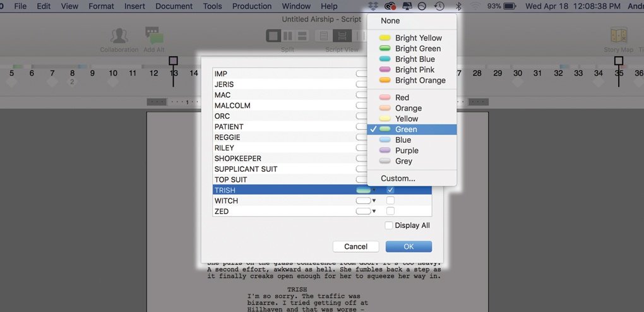Open the Production menu
Viewport: 644px width, 312px height.
251,6
